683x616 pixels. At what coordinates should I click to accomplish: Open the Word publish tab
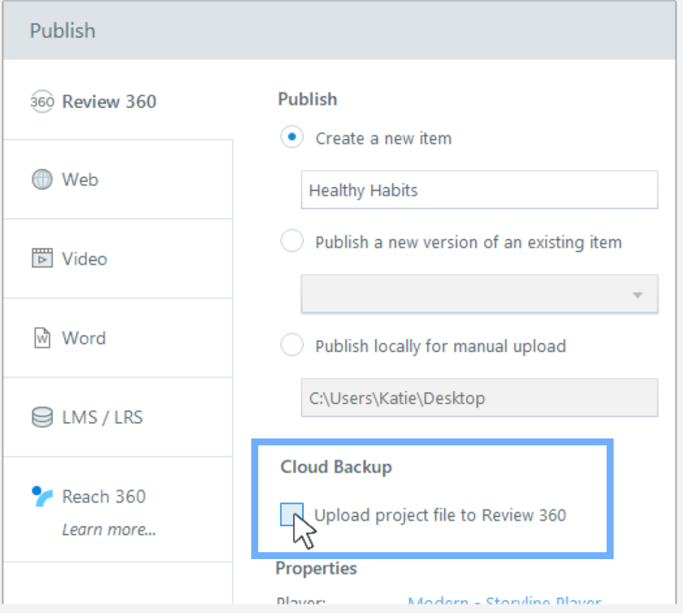click(x=83, y=339)
